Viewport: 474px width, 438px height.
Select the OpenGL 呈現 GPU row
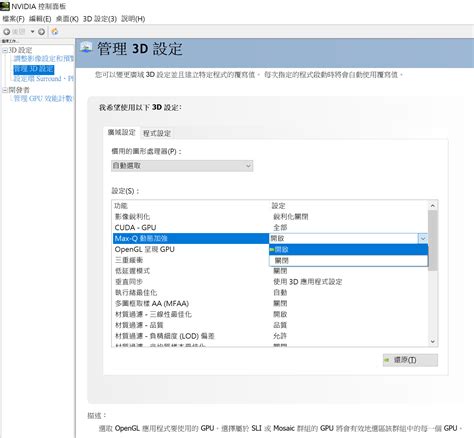pos(191,249)
